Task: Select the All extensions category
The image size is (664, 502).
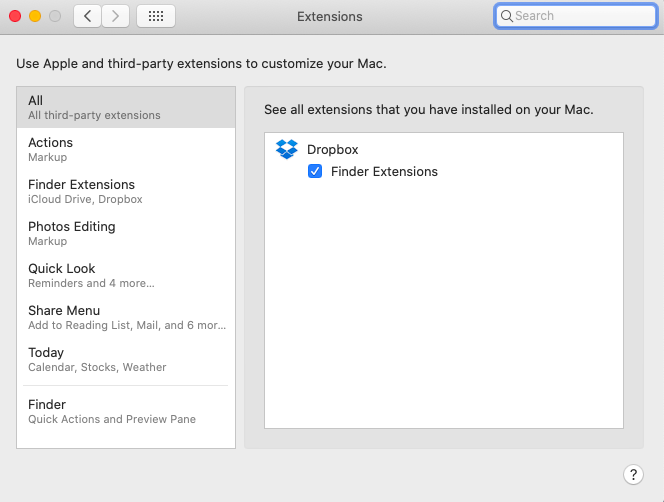Action: (125, 107)
